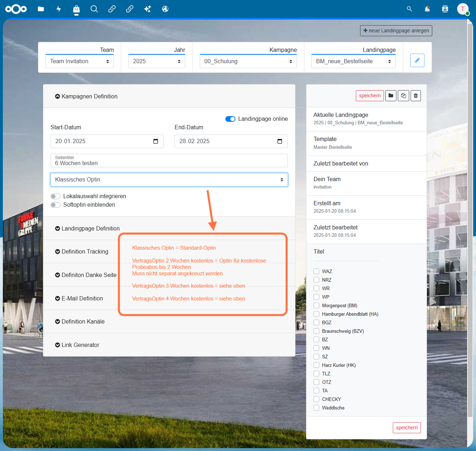Open the Kampagne dropdown 00_Schulung
476x451 pixels.
tap(248, 61)
